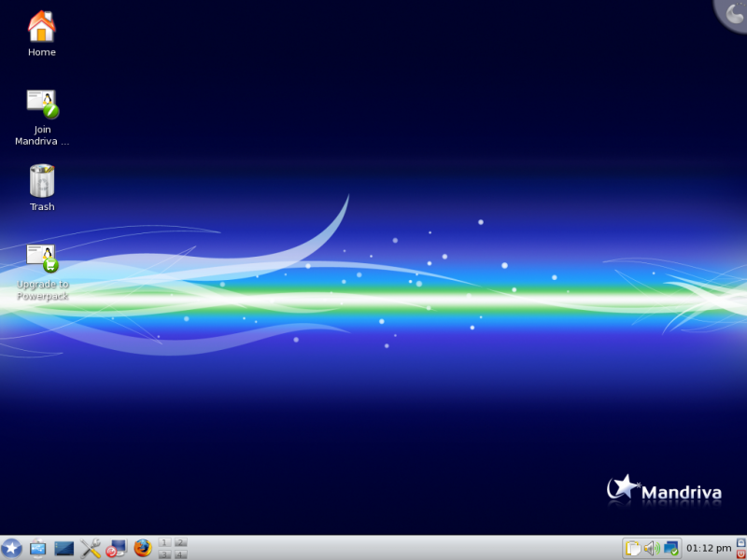Click the red power logout button
The image size is (747, 560).
tap(740, 554)
